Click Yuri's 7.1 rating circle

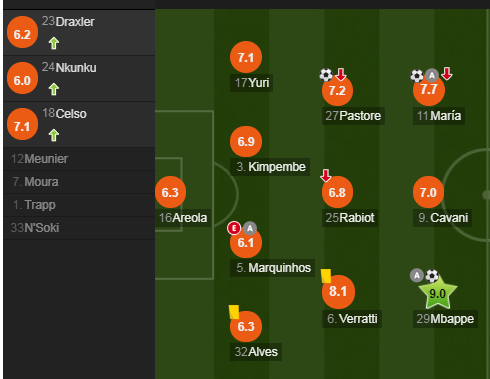(x=246, y=57)
